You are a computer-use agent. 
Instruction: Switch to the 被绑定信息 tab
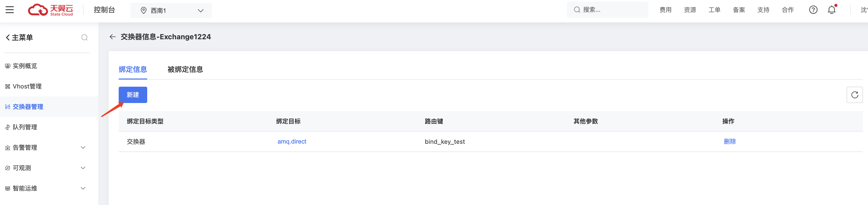pyautogui.click(x=185, y=69)
